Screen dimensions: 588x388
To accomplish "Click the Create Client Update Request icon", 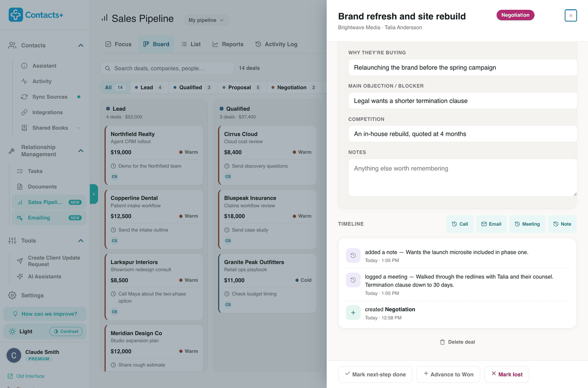I will (x=20, y=261).
